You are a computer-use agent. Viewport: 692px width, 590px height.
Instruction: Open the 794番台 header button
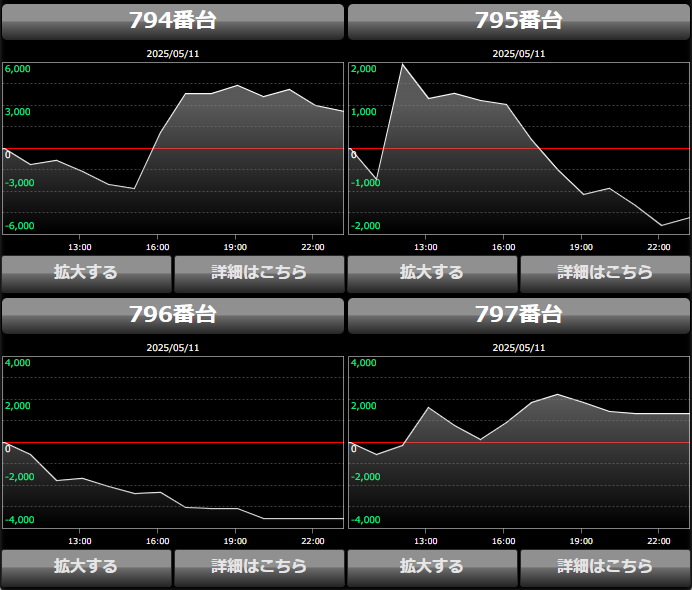pos(173,21)
